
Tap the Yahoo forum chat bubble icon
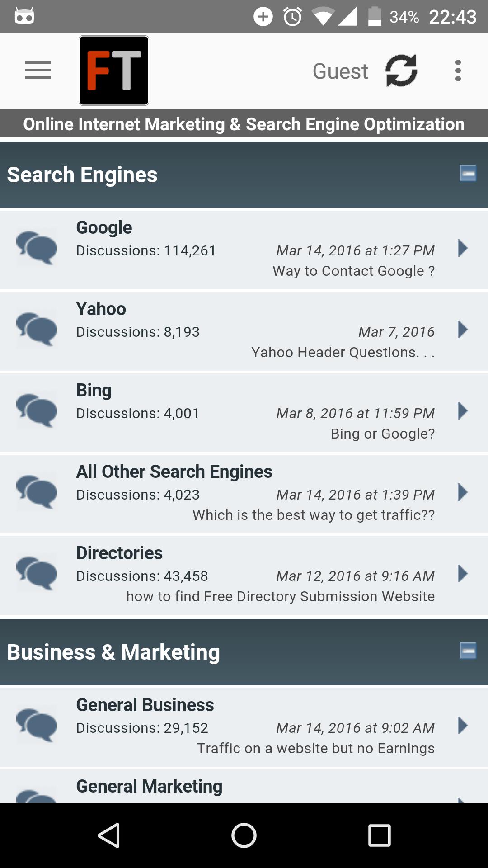(x=37, y=329)
